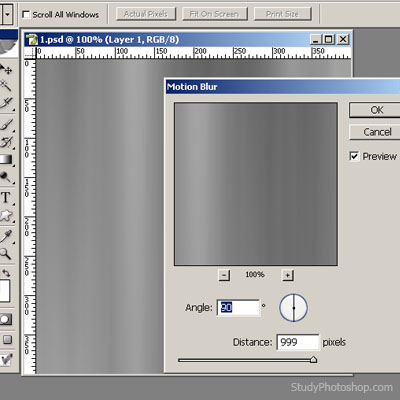Cancel the Motion Blur dialog
The height and width of the screenshot is (400, 400).
click(x=376, y=132)
